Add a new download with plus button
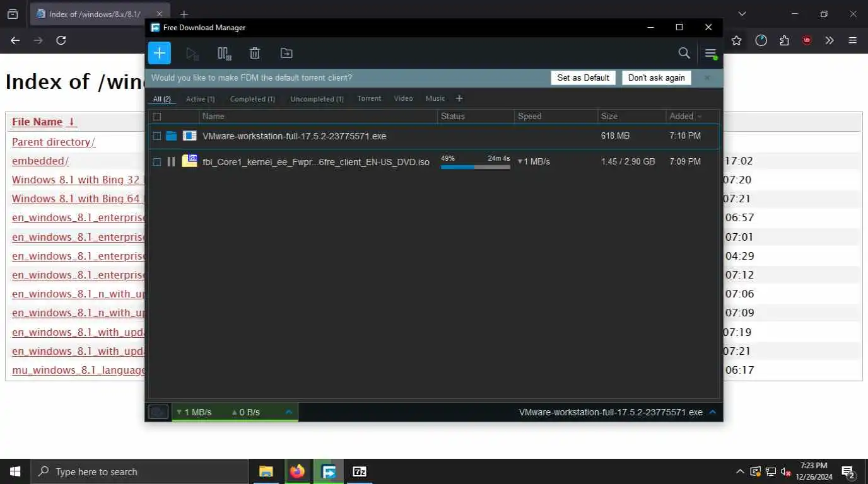 coord(160,53)
